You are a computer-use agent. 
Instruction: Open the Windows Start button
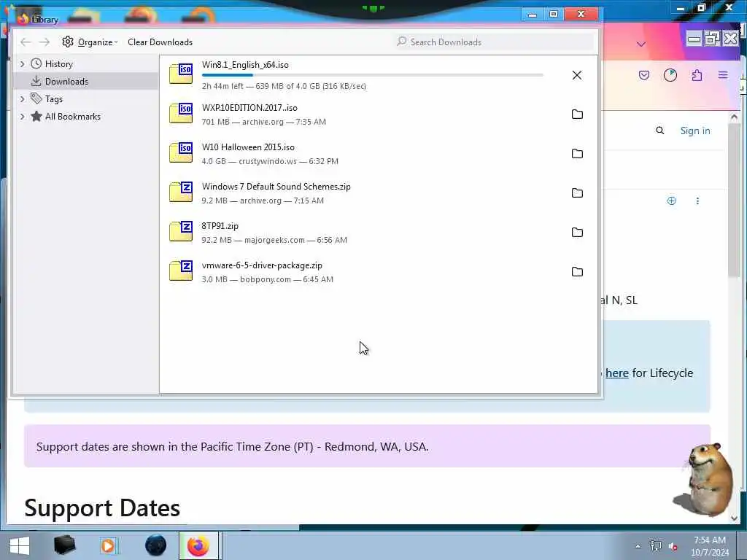click(20, 545)
